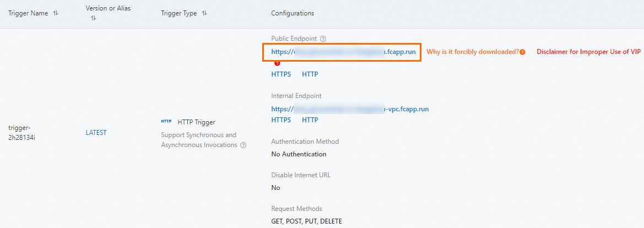Click the No Authentication value text
644x228 pixels.
click(299, 154)
